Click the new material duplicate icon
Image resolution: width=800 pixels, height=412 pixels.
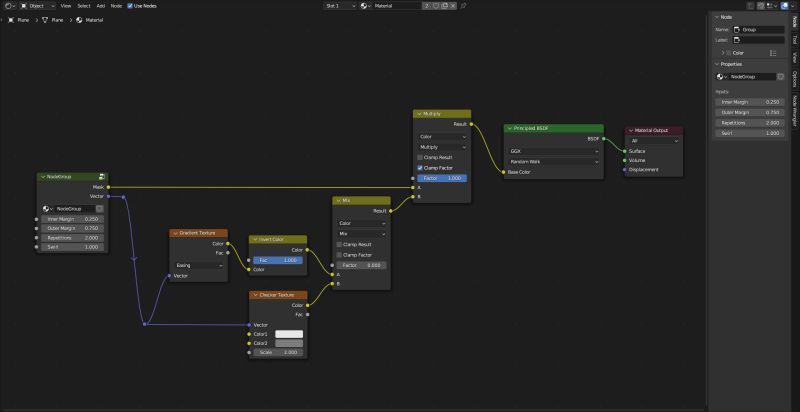[x=444, y=6]
